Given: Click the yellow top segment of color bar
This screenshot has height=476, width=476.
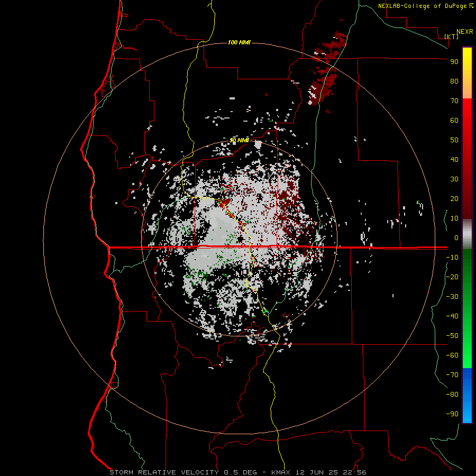Looking at the screenshot, I should click(467, 73).
